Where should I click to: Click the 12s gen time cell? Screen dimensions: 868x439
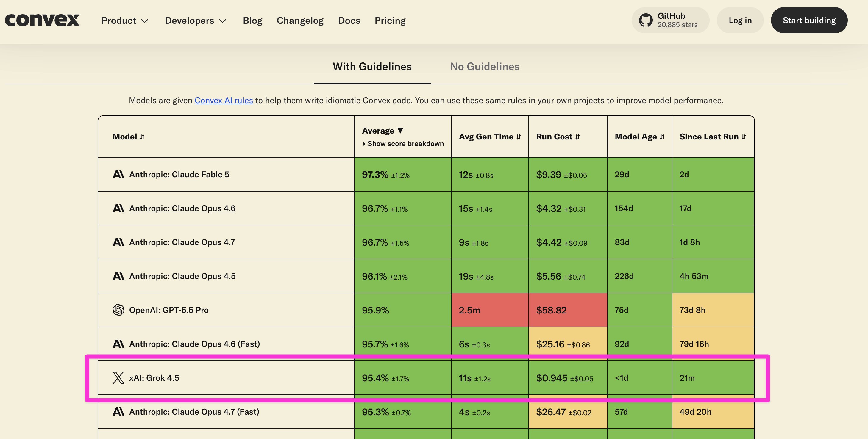pos(490,174)
